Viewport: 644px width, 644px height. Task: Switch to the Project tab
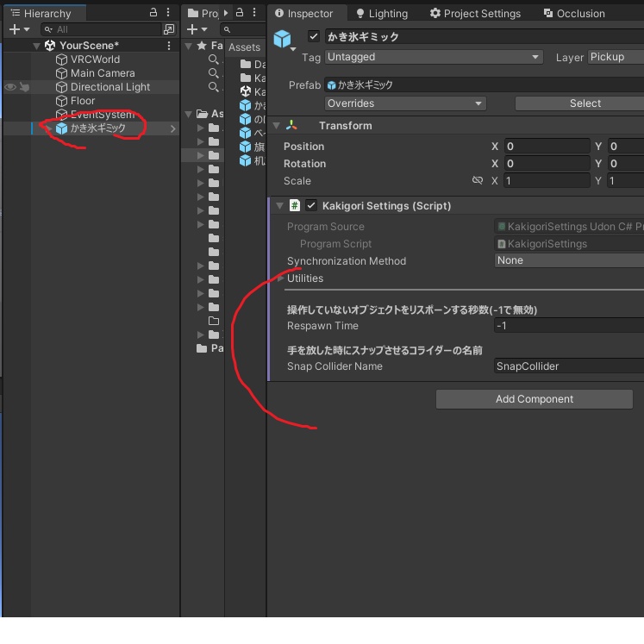(x=203, y=13)
